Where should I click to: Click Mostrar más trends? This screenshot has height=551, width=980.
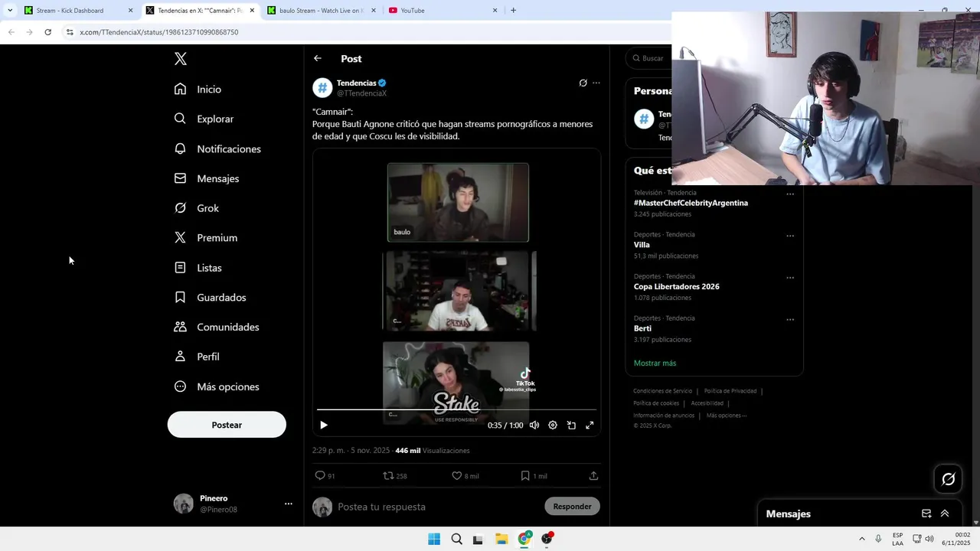click(655, 363)
